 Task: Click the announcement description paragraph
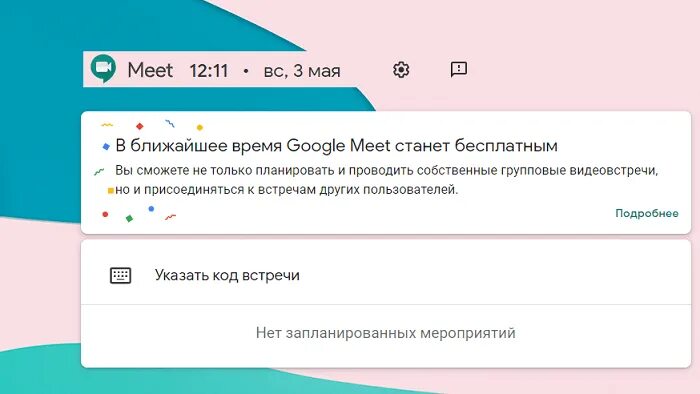[386, 180]
